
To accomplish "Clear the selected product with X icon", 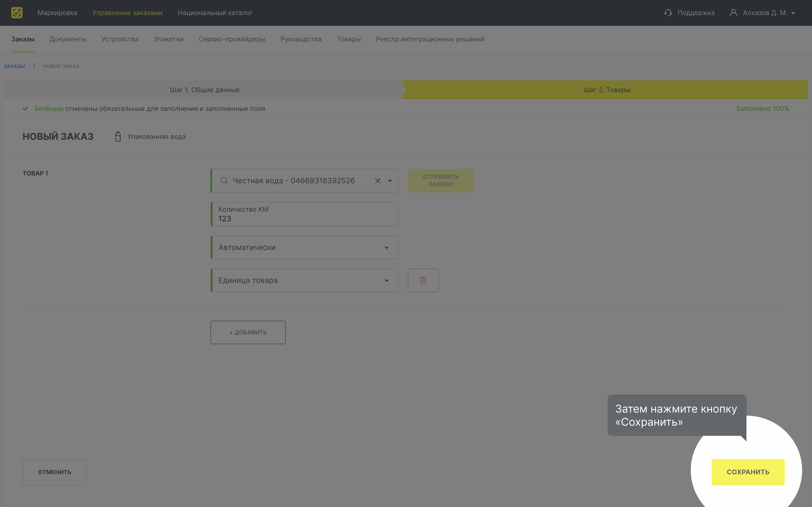I will (x=378, y=181).
